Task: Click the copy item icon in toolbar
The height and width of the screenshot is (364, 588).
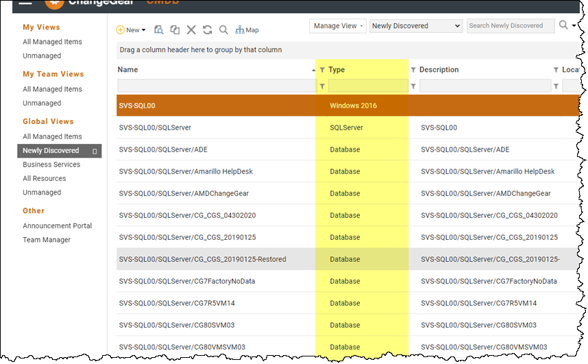Action: [175, 29]
